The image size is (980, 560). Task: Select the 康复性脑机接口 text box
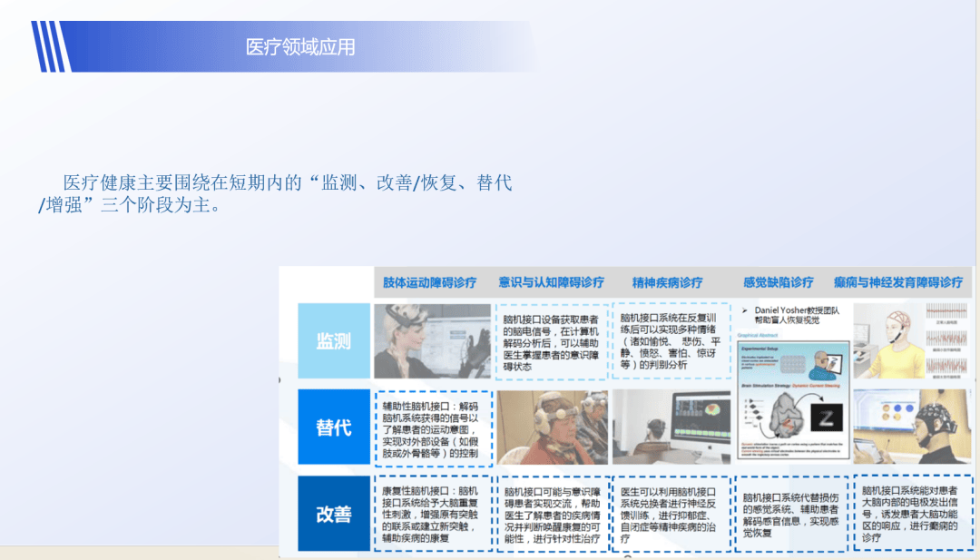pos(433,514)
